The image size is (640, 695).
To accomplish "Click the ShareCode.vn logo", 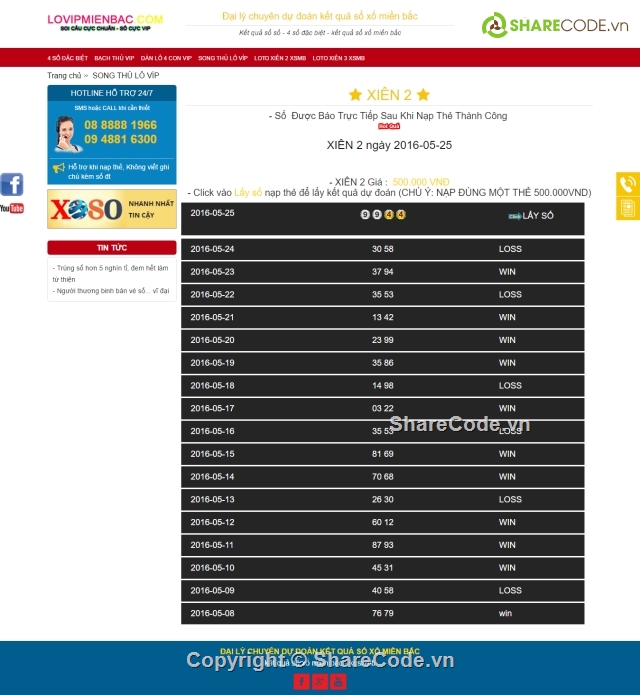I will click(x=554, y=25).
